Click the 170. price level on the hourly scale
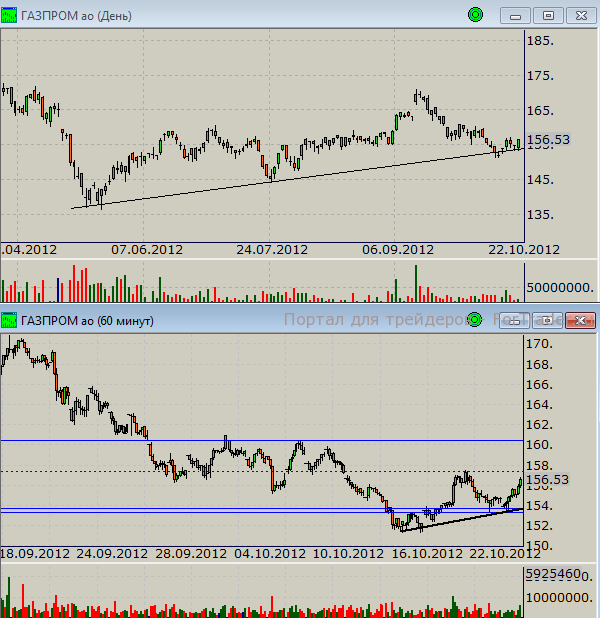This screenshot has width=600, height=618. pos(539,344)
